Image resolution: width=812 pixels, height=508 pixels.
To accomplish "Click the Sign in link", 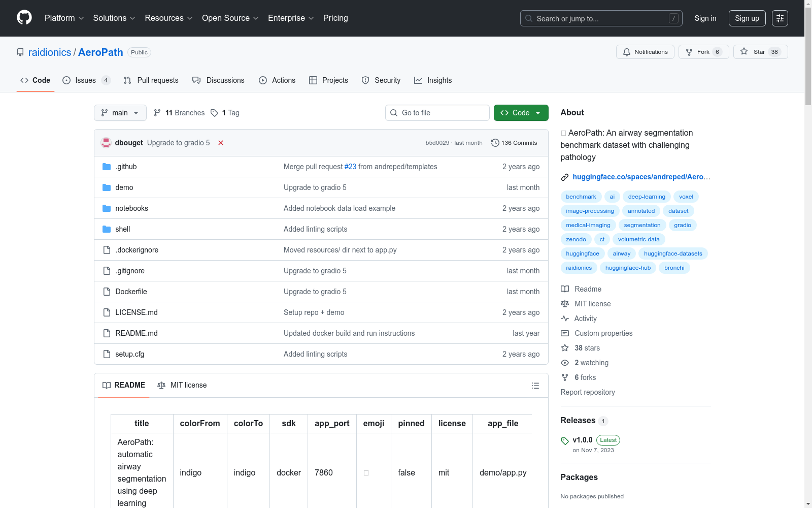I will [705, 18].
